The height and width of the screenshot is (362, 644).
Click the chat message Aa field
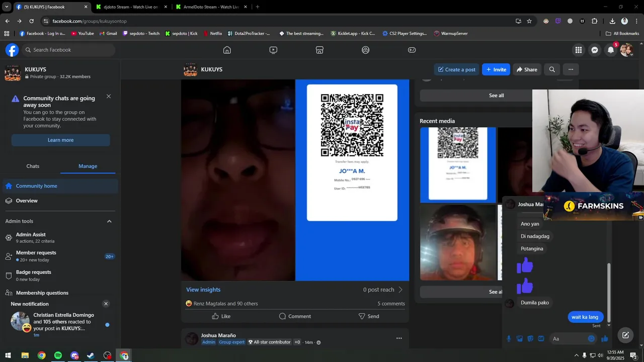(574, 339)
